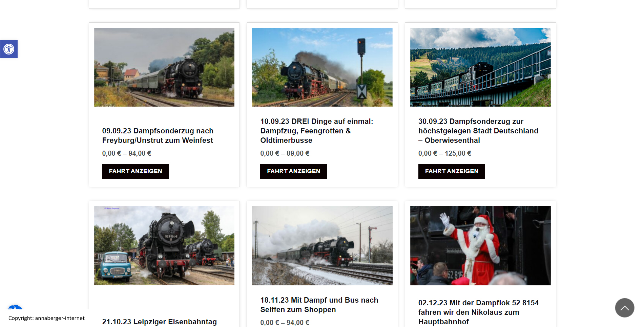Open title 30.09.23 Dampfsonderzug Oberwiesenthal

pos(478,131)
